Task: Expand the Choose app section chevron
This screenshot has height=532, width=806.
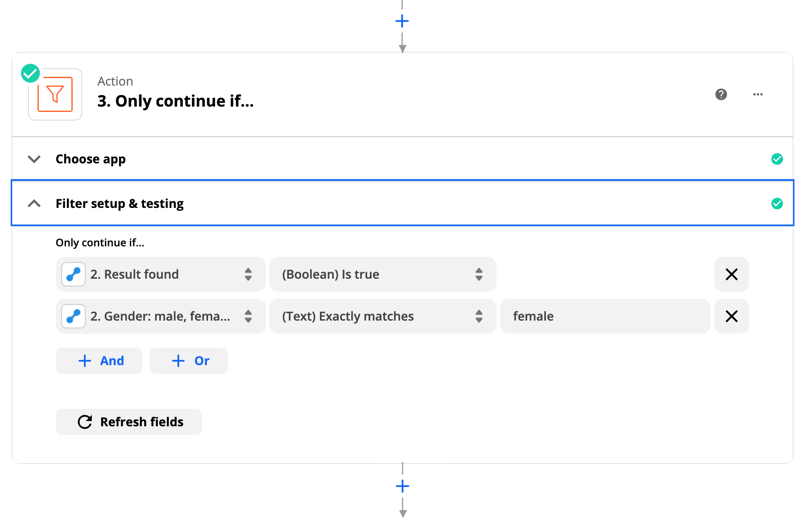Action: coord(34,159)
